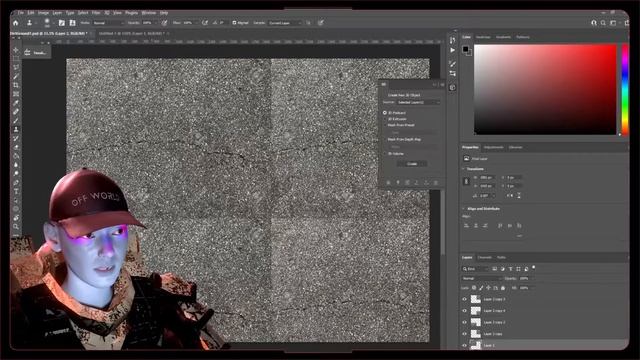Switch to the Channels tab
Screen dimensions: 640x360
[x=484, y=258]
